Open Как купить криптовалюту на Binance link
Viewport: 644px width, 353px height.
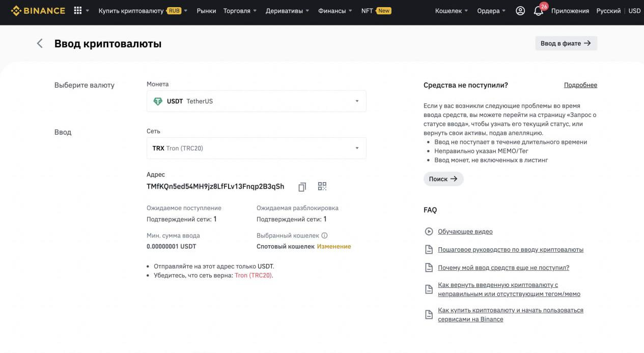click(511, 315)
